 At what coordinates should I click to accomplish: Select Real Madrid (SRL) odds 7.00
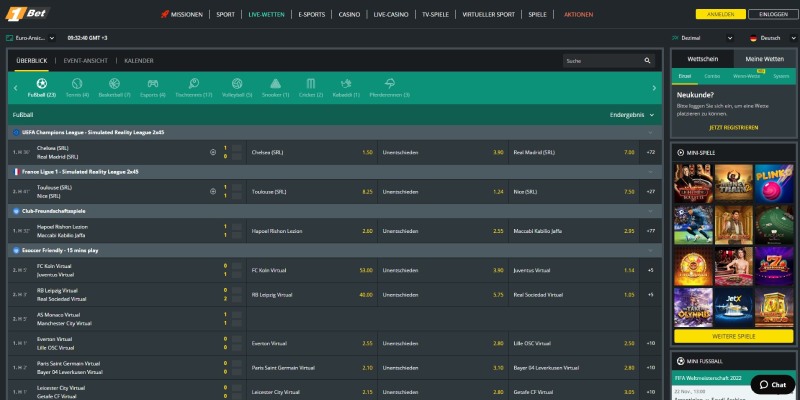pos(574,152)
